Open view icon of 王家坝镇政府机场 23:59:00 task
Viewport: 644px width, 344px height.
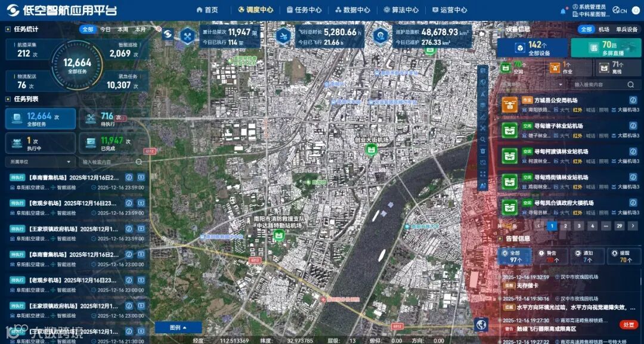[x=141, y=229]
